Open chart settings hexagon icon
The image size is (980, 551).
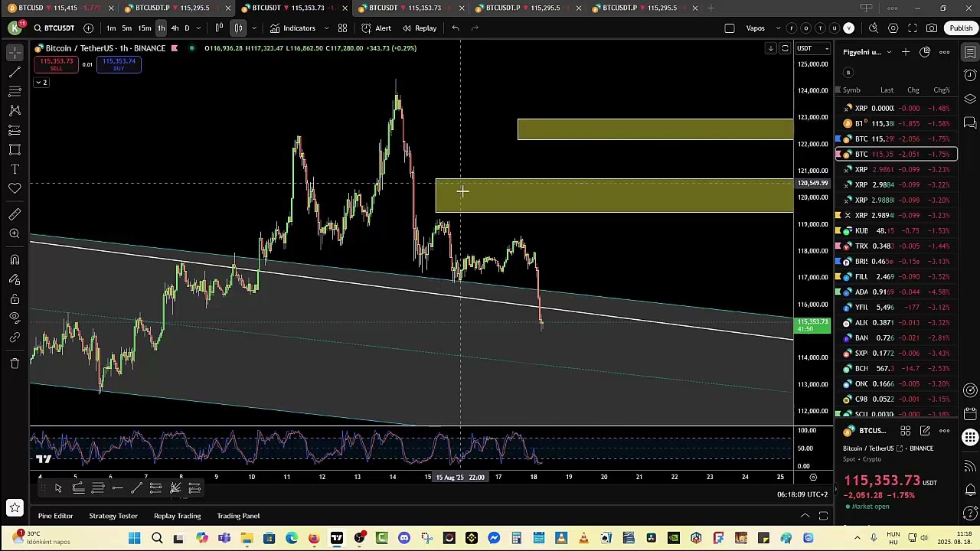point(893,28)
